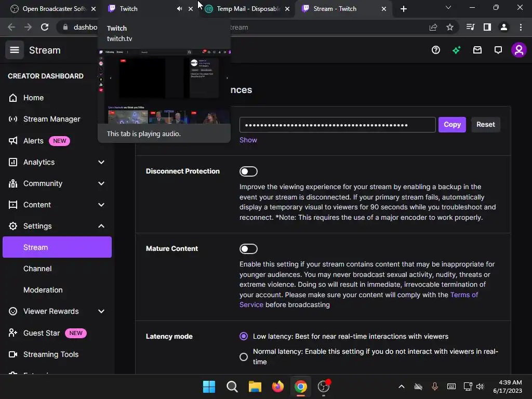This screenshot has width=532, height=399.
Task: Mute the Twitch tab via speaker icon
Action: point(179,9)
